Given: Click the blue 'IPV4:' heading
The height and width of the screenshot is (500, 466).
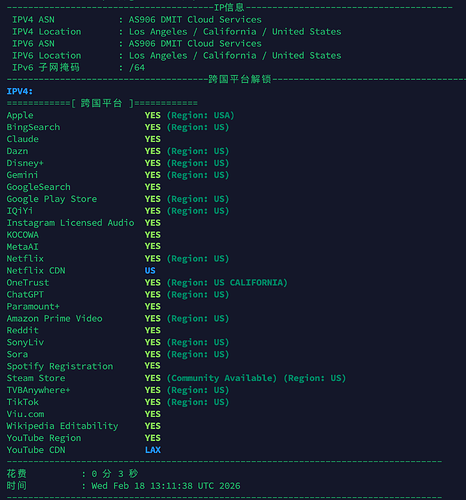Looking at the screenshot, I should 20,91.
